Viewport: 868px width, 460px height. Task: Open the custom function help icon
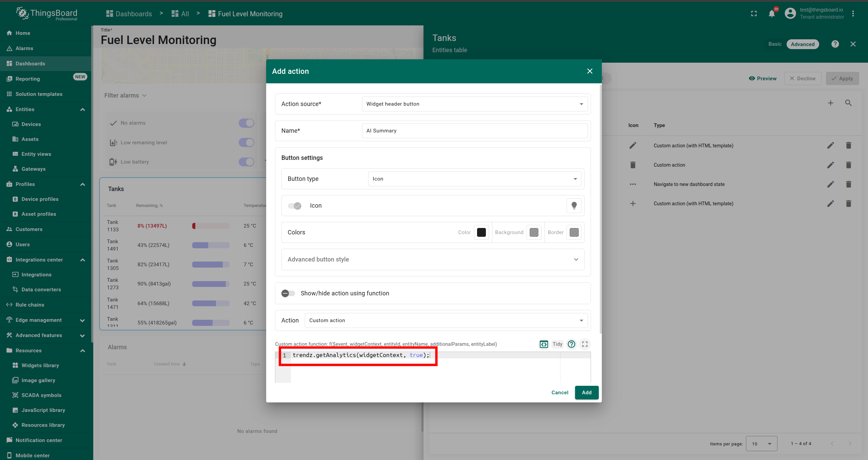(x=571, y=344)
